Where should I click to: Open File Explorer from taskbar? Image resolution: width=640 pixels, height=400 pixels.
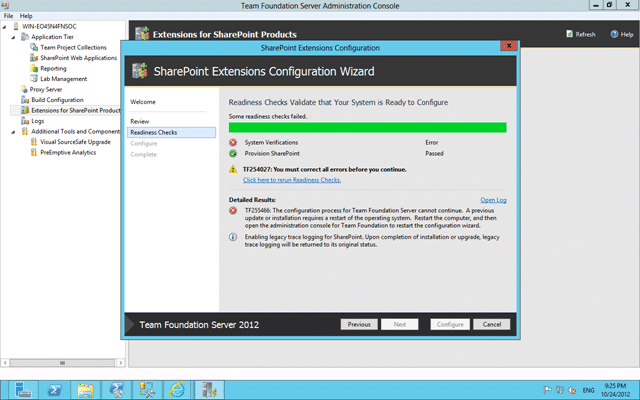(85, 390)
